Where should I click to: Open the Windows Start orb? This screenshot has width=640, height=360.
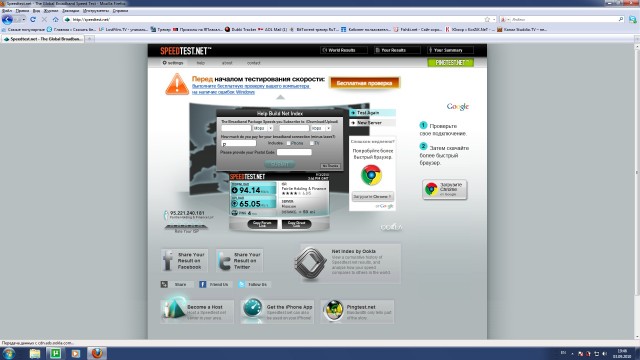coord(9,353)
